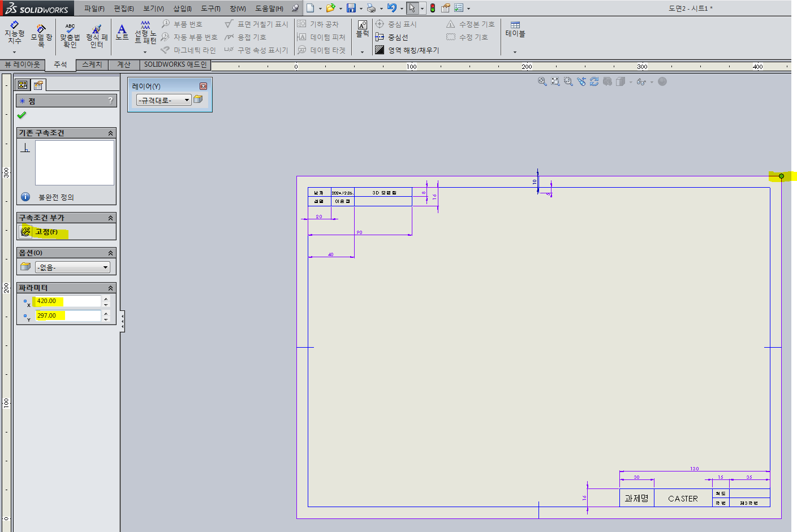Open the Help (도움말) menu
The height and width of the screenshot is (532, 797).
click(269, 8)
